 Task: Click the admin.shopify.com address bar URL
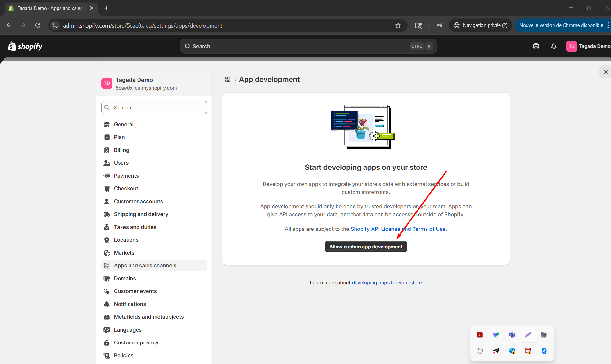pyautogui.click(x=142, y=25)
